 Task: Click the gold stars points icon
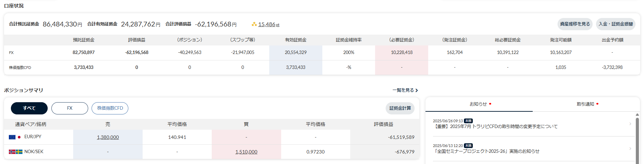coord(254,24)
